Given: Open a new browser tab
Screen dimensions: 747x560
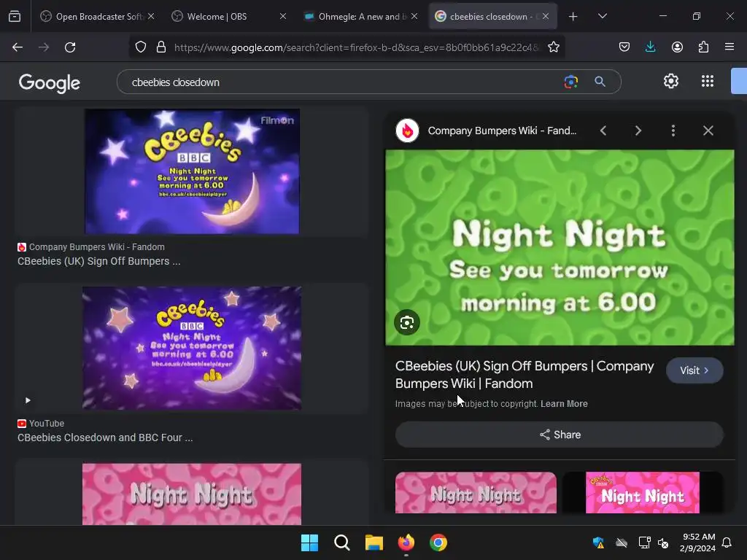Looking at the screenshot, I should pyautogui.click(x=573, y=17).
